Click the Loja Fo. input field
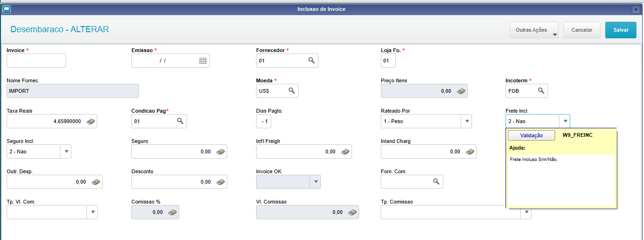The width and height of the screenshot is (644, 240). (388, 61)
